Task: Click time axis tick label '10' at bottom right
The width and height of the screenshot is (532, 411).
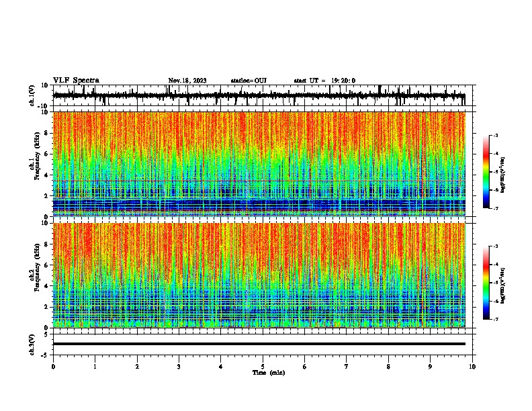Action: coord(472,367)
